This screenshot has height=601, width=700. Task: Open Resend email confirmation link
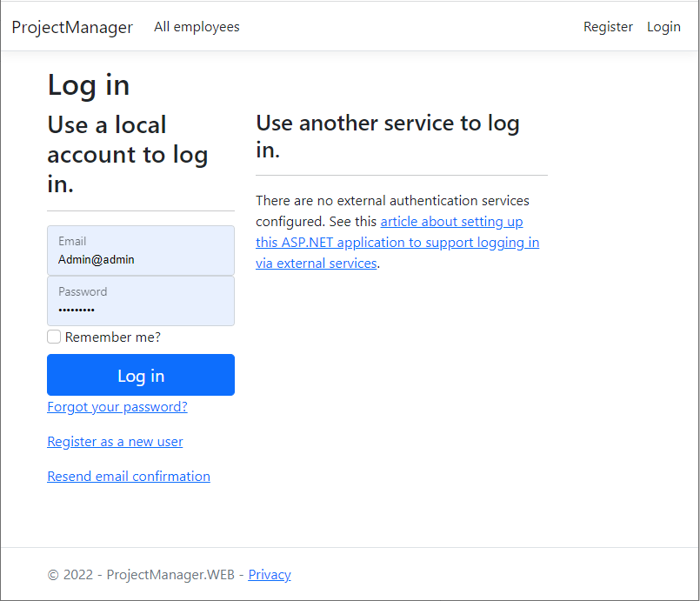[129, 477]
